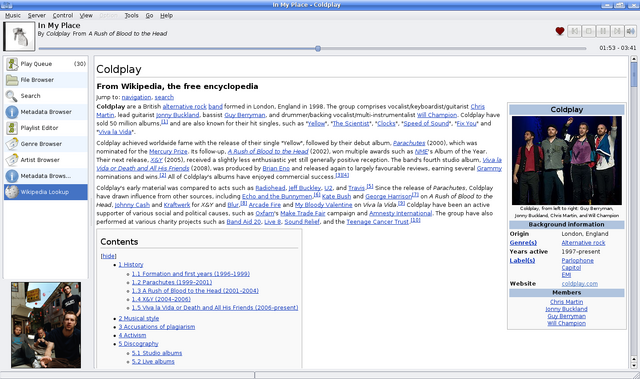The height and width of the screenshot is (379, 640).
Task: Collapse contents with the 'hide' link
Action: 108,256
